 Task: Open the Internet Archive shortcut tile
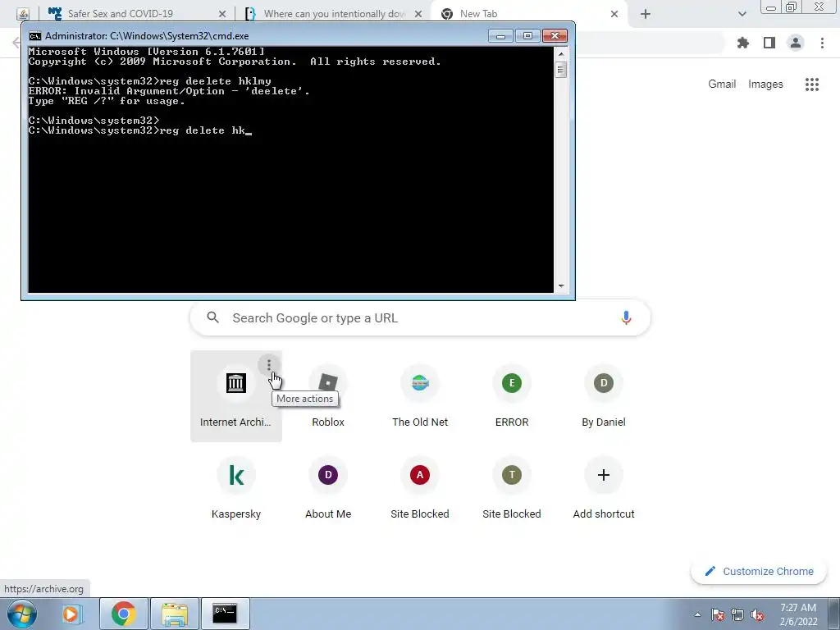(x=235, y=396)
